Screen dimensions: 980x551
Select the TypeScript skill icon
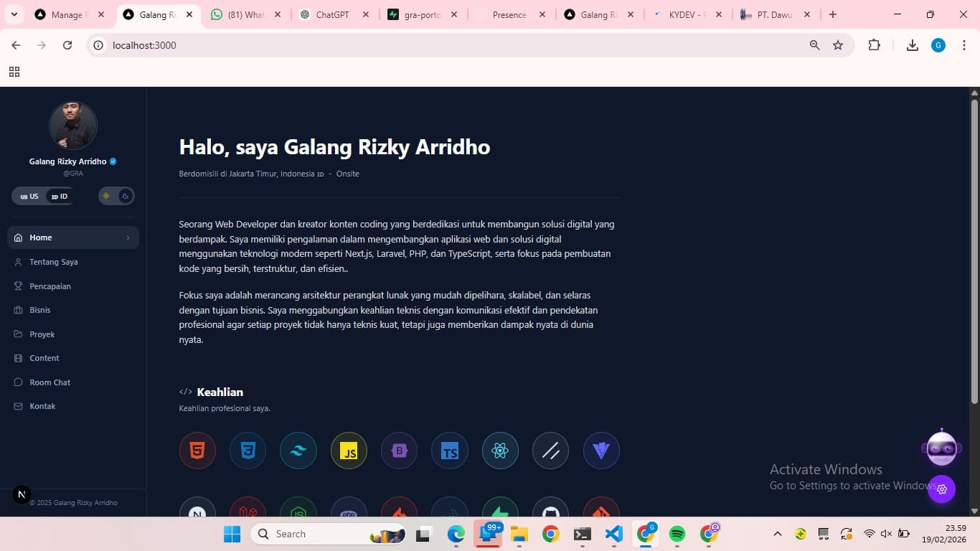[x=450, y=451]
